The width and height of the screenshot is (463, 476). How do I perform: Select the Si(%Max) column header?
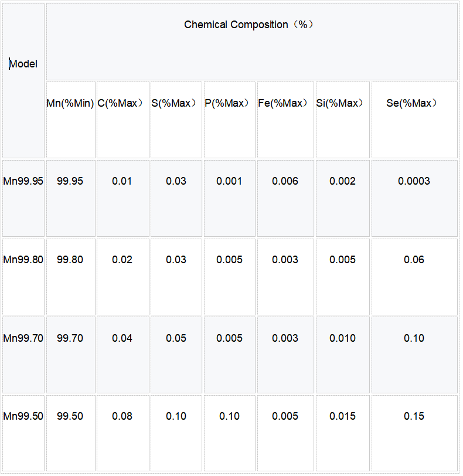tap(341, 103)
